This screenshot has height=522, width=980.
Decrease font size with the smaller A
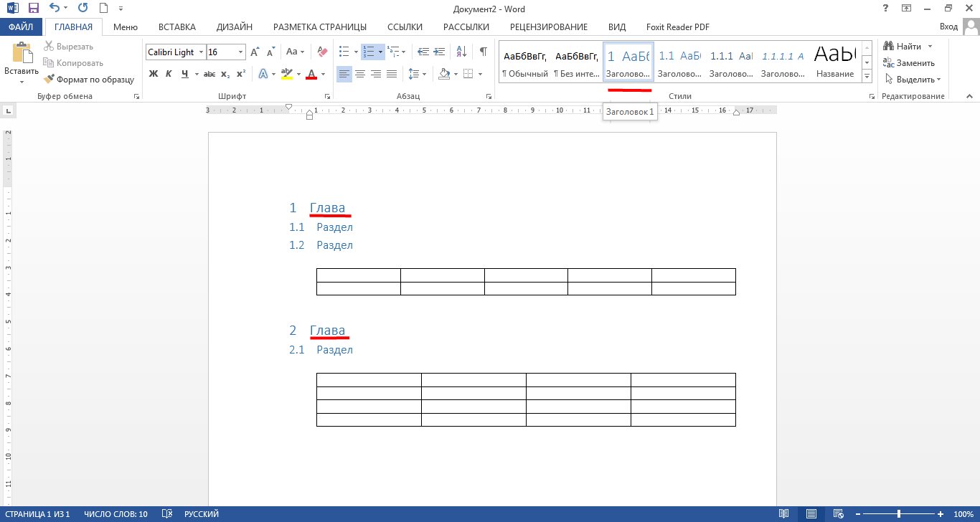tap(270, 52)
